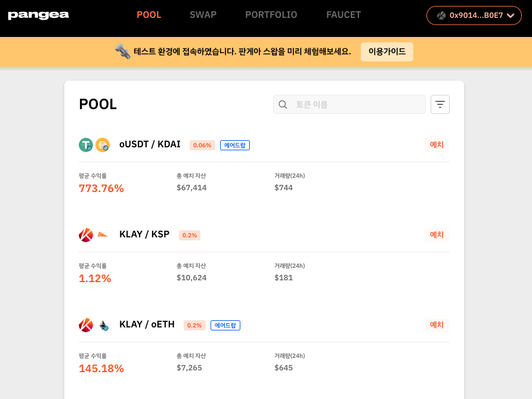Open the KLAY / KSP pool
This screenshot has height=399, width=532.
click(144, 234)
